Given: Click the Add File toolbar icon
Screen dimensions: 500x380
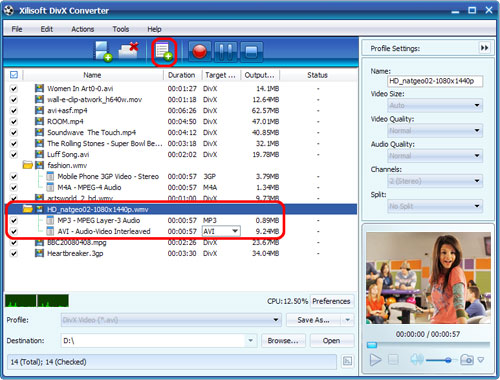Looking at the screenshot, I should 103,51.
